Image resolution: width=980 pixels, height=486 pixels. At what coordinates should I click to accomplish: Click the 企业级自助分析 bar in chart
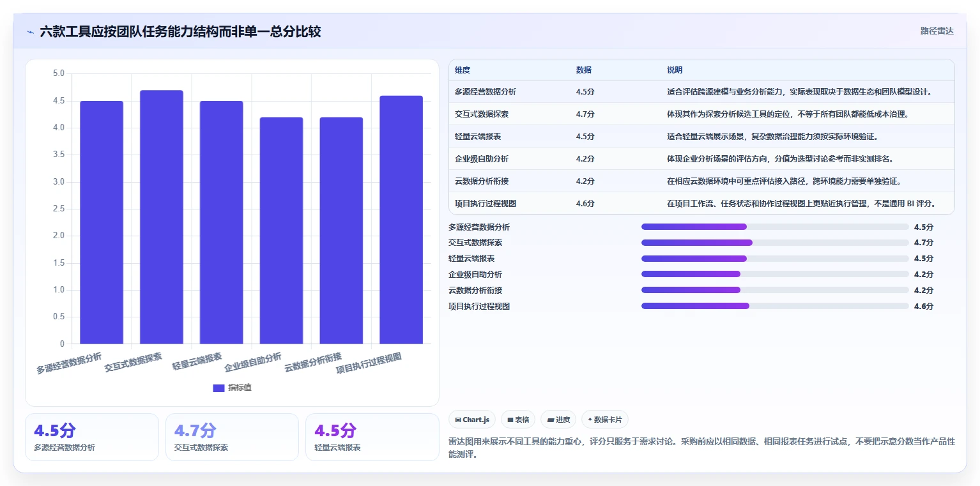(281, 231)
